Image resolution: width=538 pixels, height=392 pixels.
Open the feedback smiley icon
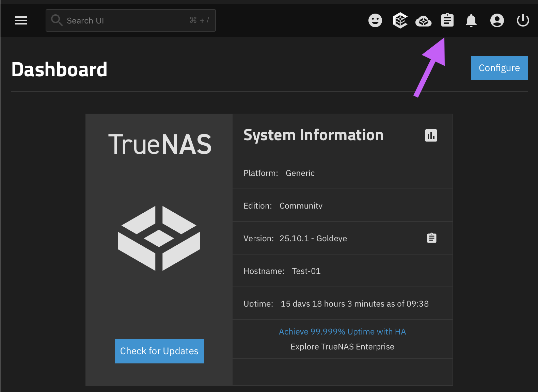(375, 20)
